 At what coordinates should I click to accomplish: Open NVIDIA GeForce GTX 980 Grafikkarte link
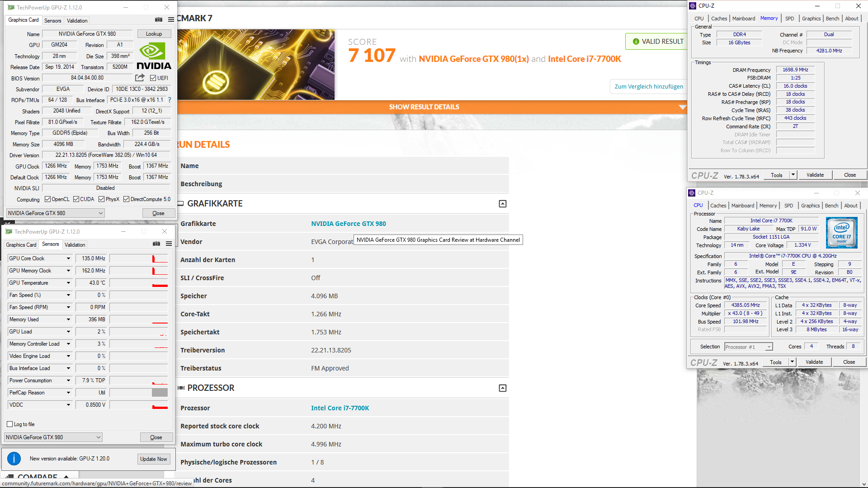click(348, 224)
